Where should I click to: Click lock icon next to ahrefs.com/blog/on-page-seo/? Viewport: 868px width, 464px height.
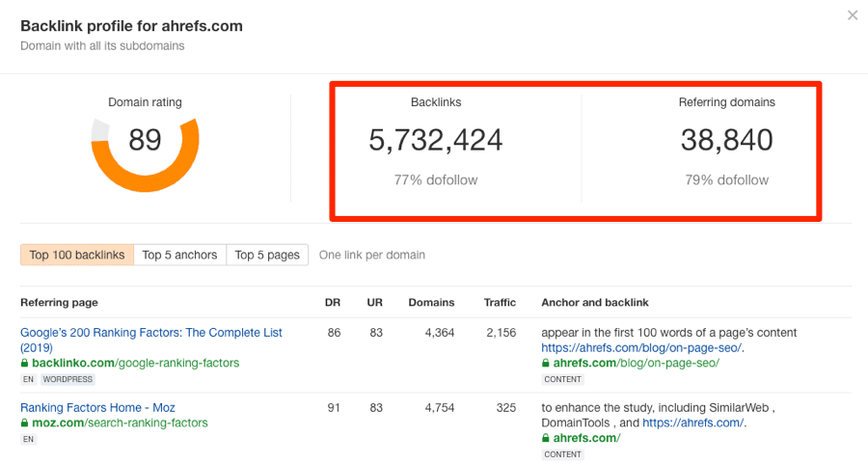546,364
